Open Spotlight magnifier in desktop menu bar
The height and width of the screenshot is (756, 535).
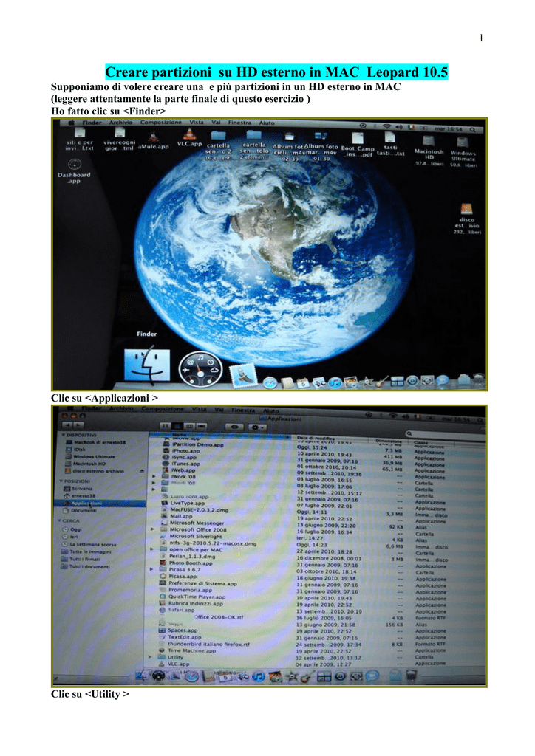tap(473, 130)
